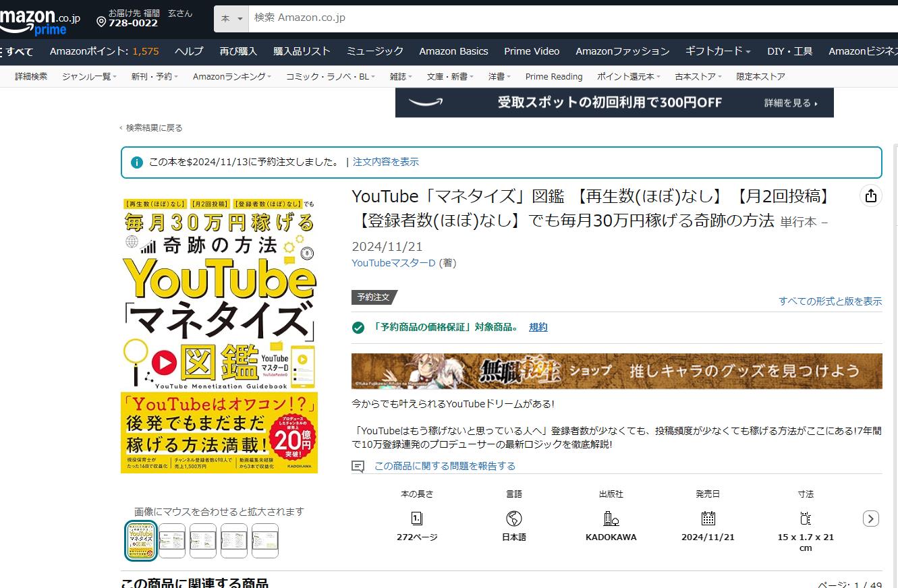Open 規約 link
898x588 pixels.
point(538,327)
